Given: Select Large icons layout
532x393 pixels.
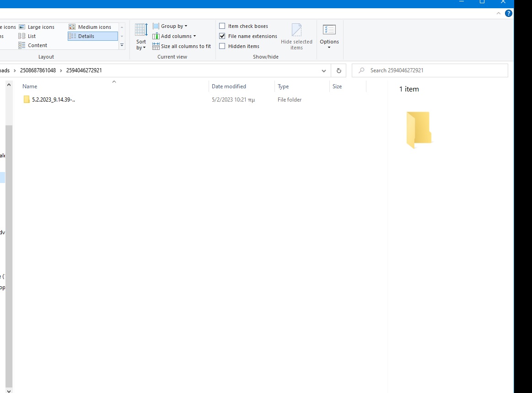Looking at the screenshot, I should click(41, 27).
